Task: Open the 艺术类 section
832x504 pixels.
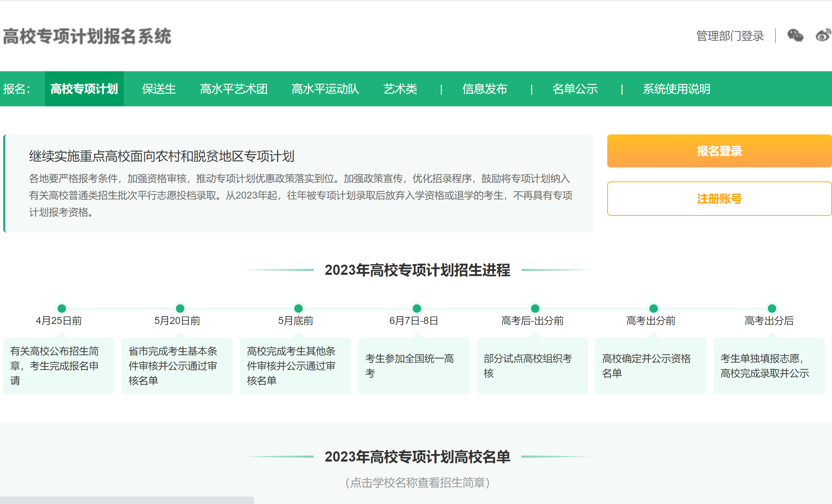Action: 400,89
